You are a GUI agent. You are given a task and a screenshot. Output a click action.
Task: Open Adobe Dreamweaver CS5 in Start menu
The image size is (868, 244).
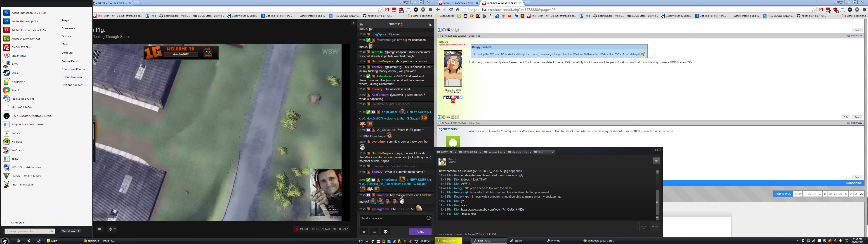click(26, 39)
